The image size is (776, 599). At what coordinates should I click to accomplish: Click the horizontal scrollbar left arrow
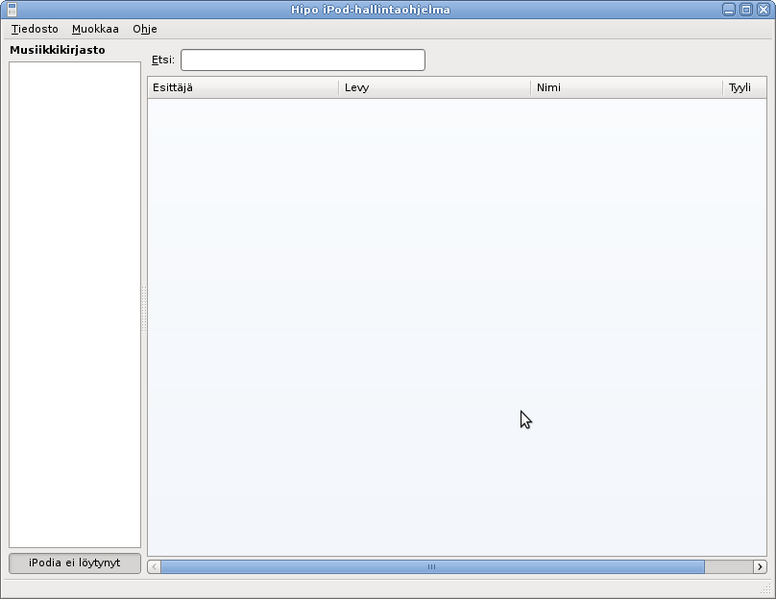tap(154, 567)
